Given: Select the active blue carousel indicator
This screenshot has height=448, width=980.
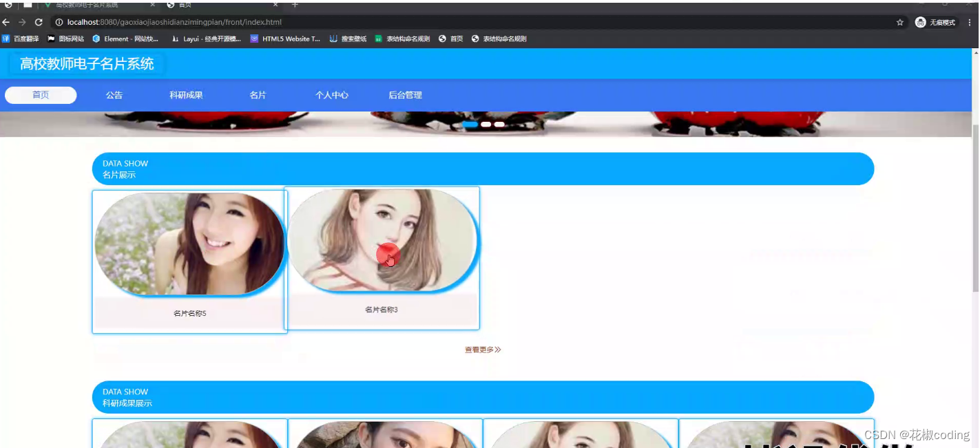Looking at the screenshot, I should pyautogui.click(x=470, y=125).
